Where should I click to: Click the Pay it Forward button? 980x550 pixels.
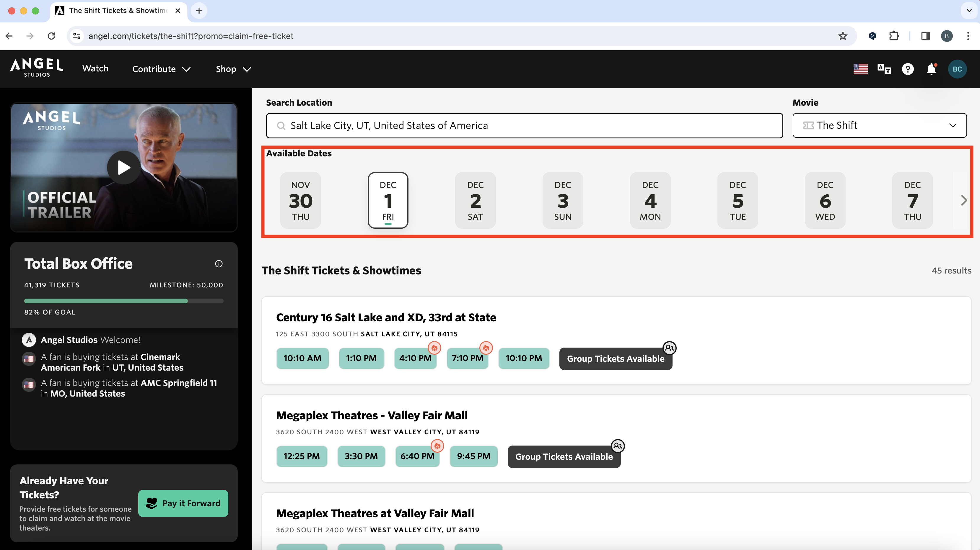[183, 503]
